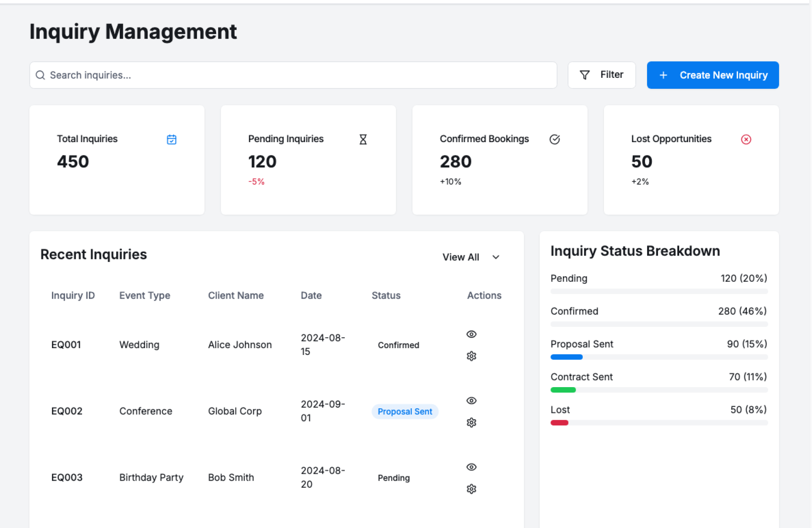Open settings gear for inquiry EQ002

click(471, 423)
